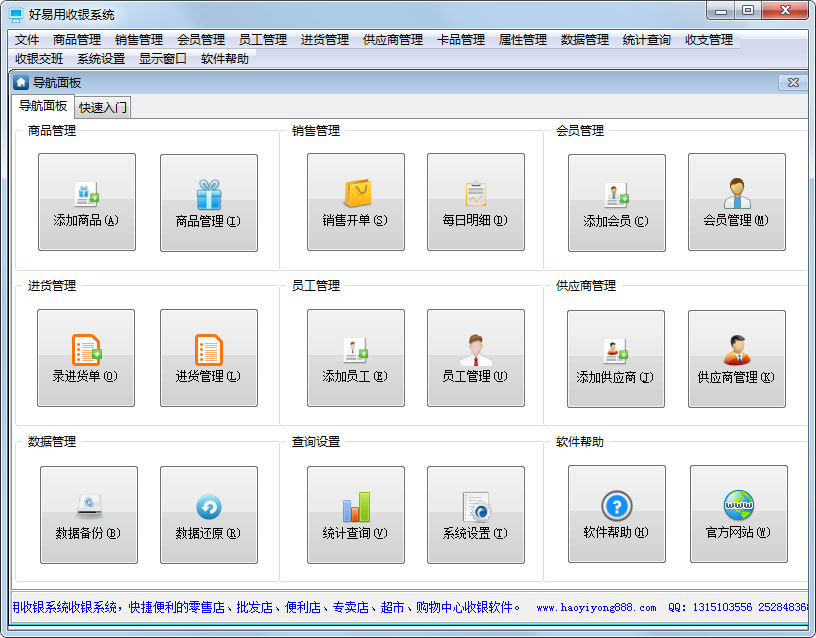Click the www.haoyiyong888.com link in status bar
The width and height of the screenshot is (816, 638).
pyautogui.click(x=596, y=607)
